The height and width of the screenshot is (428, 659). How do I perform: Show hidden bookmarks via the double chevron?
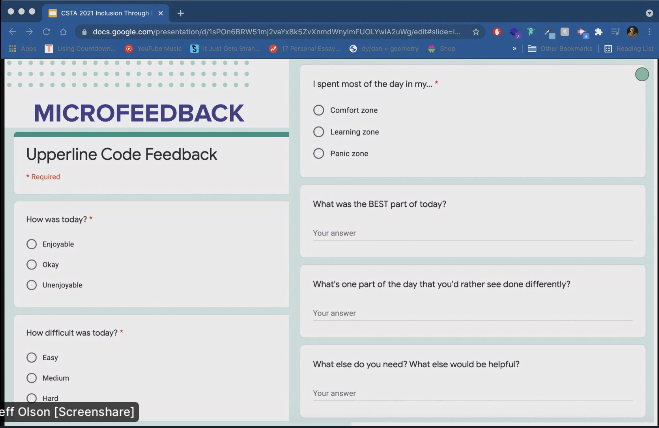514,49
